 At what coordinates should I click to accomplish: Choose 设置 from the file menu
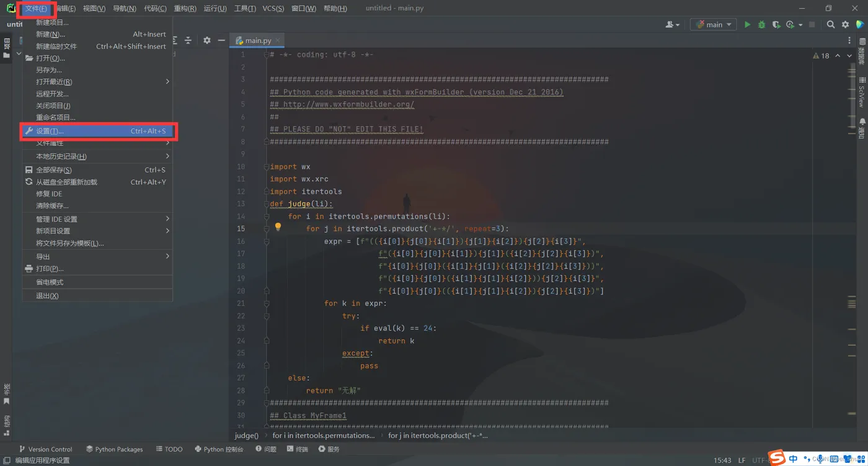97,131
